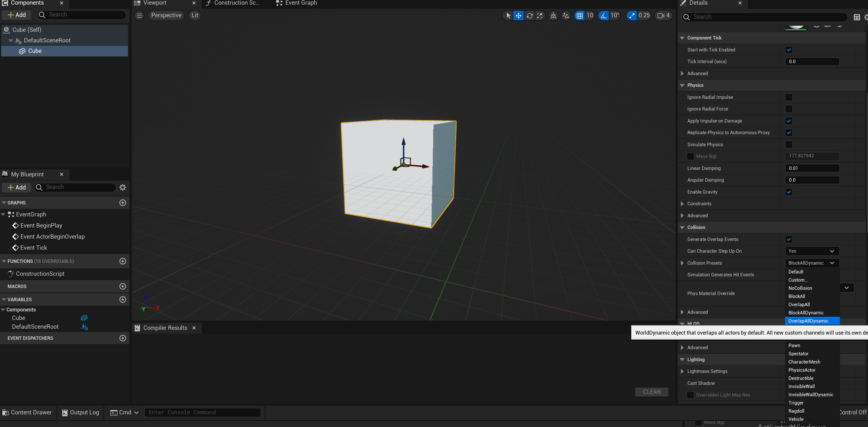Click the Tick Interval value field

pos(812,62)
